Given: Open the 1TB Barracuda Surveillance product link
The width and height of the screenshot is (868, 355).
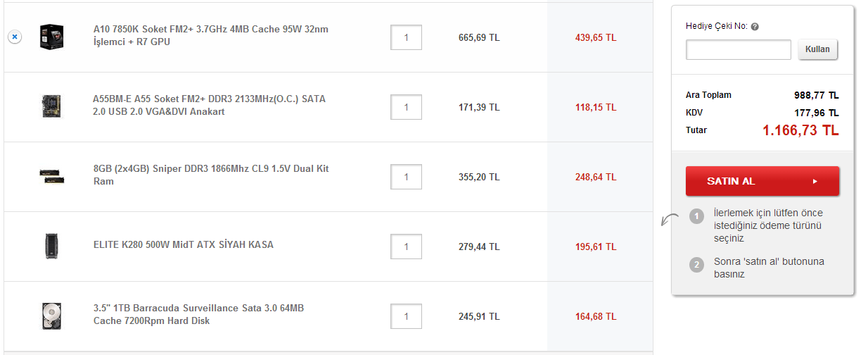Looking at the screenshot, I should tap(198, 314).
